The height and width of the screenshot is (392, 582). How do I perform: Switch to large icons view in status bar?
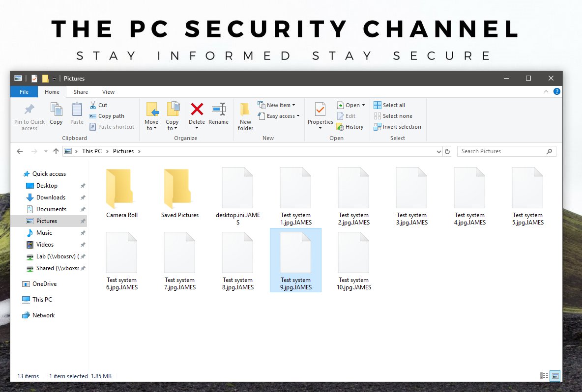(555, 376)
